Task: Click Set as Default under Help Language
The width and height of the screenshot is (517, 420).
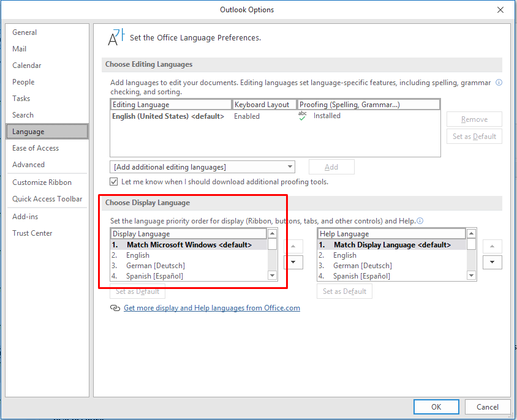Action: click(344, 291)
